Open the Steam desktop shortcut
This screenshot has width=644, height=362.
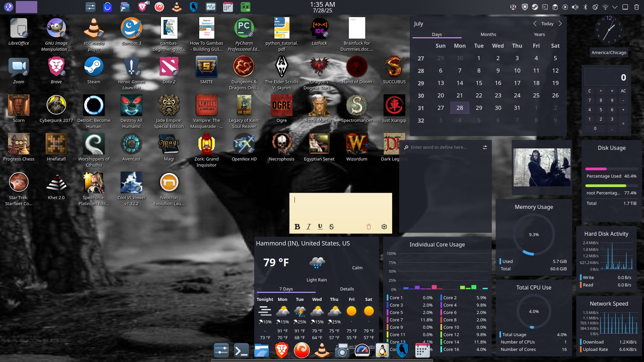tap(94, 67)
